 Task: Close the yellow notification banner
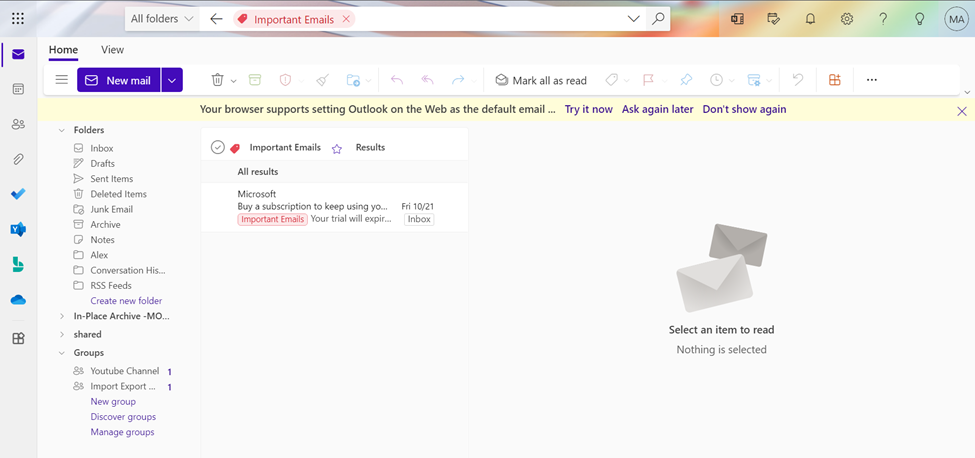[x=962, y=111]
